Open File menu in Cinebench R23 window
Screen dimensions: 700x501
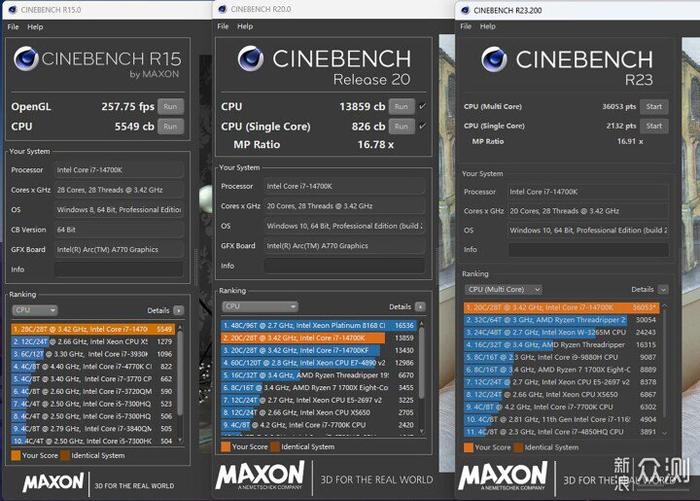[x=466, y=26]
